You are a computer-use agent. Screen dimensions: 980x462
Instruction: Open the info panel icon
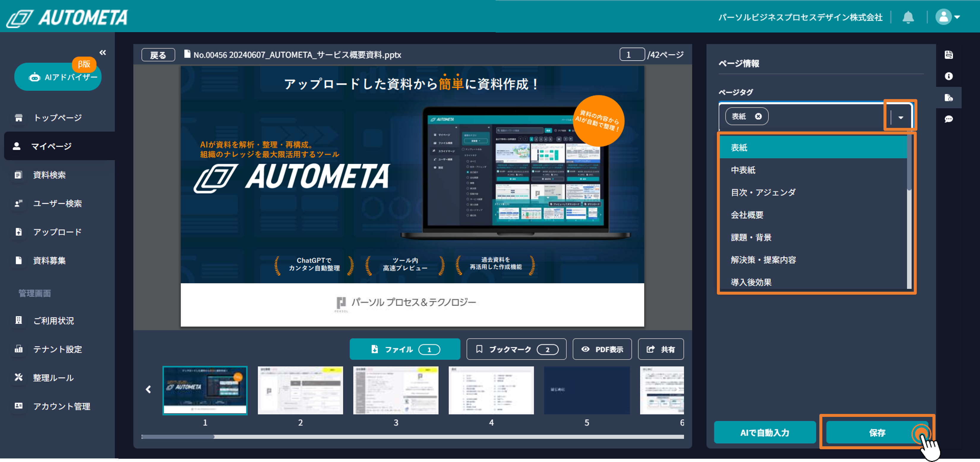click(949, 76)
